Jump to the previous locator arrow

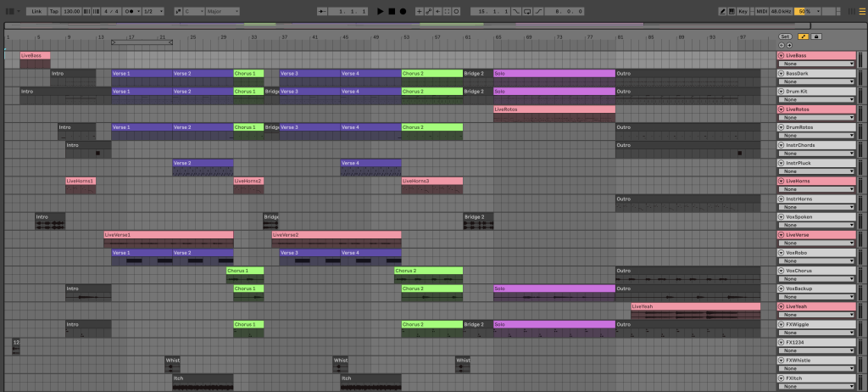[782, 45]
